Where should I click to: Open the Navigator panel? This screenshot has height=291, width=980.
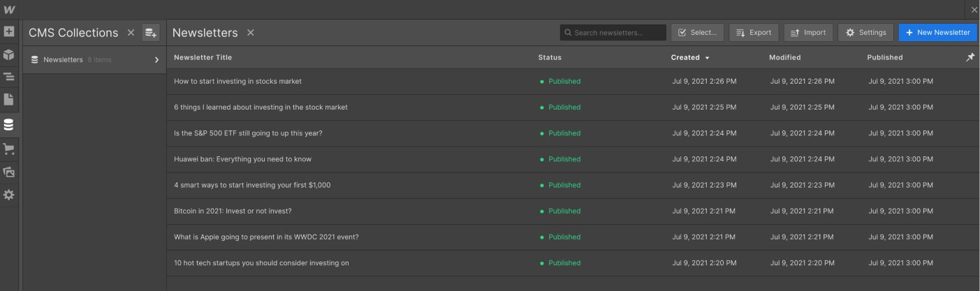9,77
